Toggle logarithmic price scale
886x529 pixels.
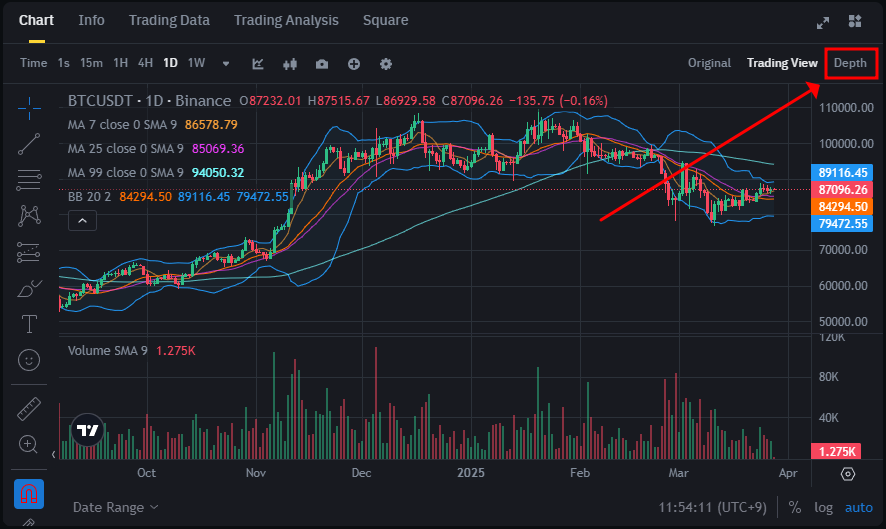tap(822, 507)
